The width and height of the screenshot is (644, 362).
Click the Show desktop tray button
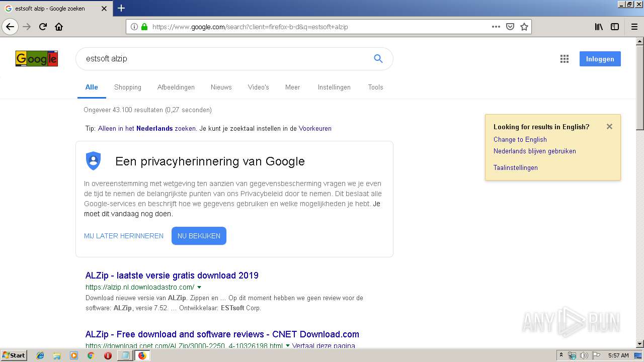[x=638, y=355]
